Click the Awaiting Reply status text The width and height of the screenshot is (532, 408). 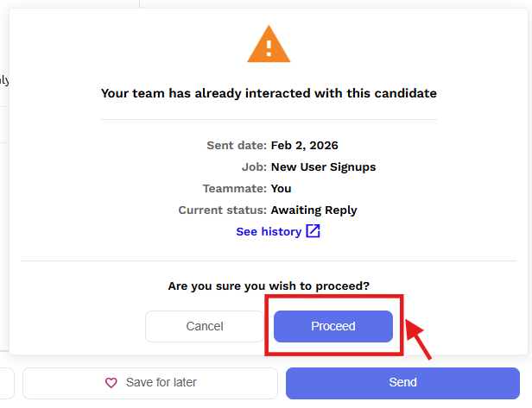point(313,210)
